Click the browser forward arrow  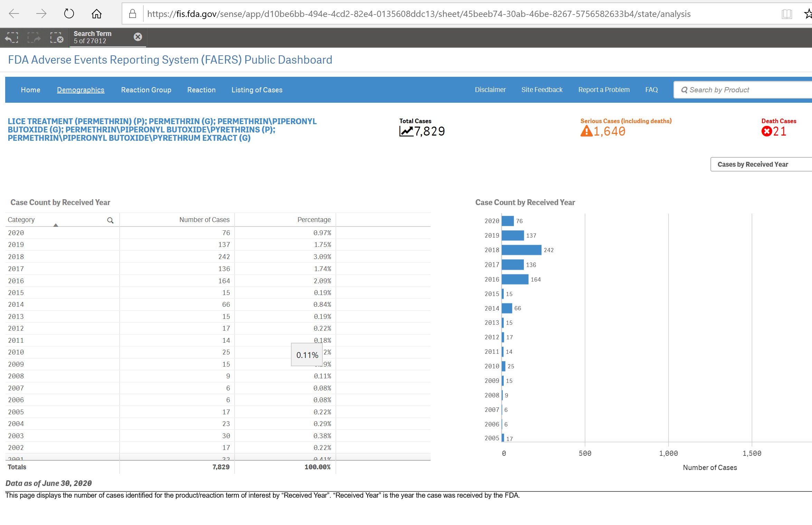(x=41, y=14)
